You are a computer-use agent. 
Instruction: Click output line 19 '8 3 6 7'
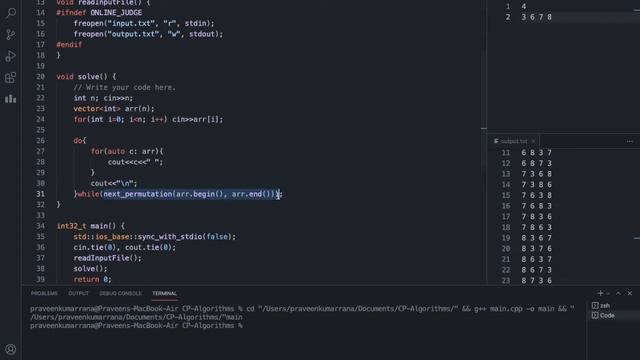pos(536,238)
